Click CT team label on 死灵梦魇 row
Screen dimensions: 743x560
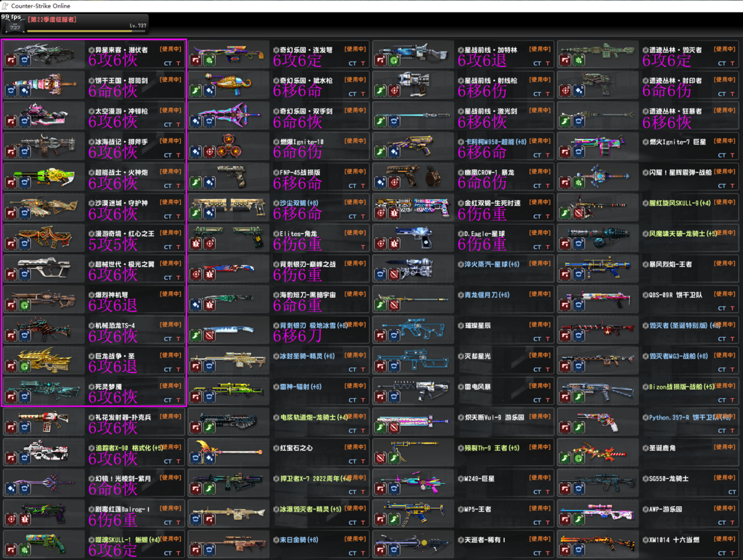click(x=168, y=400)
